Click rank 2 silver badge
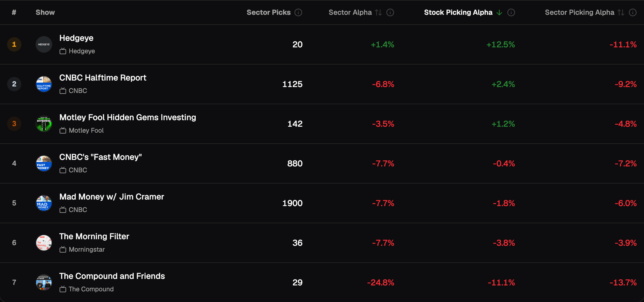Viewport: 644px width, 302px height. (14, 84)
